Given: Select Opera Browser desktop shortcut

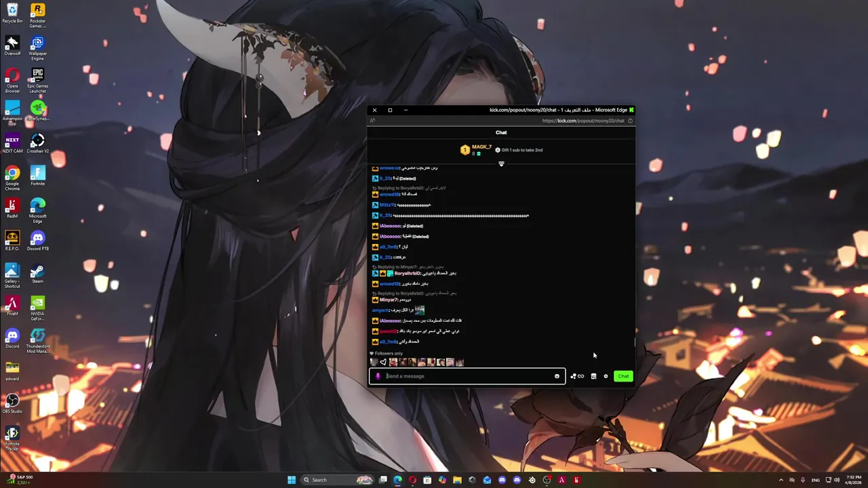Looking at the screenshot, I should point(12,81).
